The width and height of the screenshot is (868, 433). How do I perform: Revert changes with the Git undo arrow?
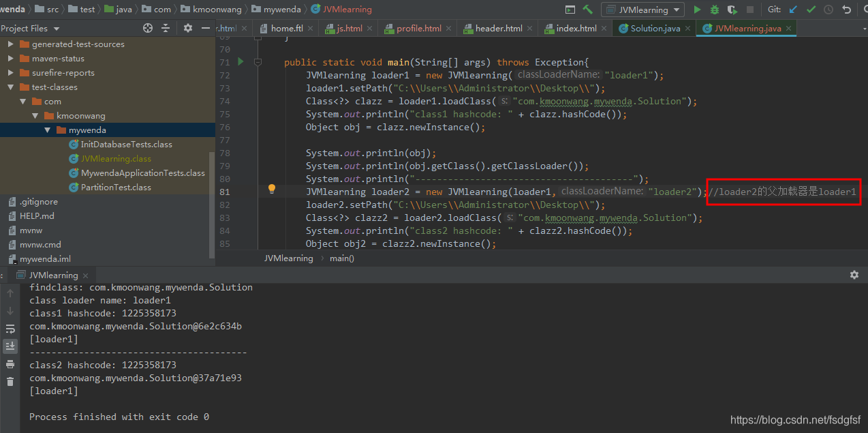846,10
